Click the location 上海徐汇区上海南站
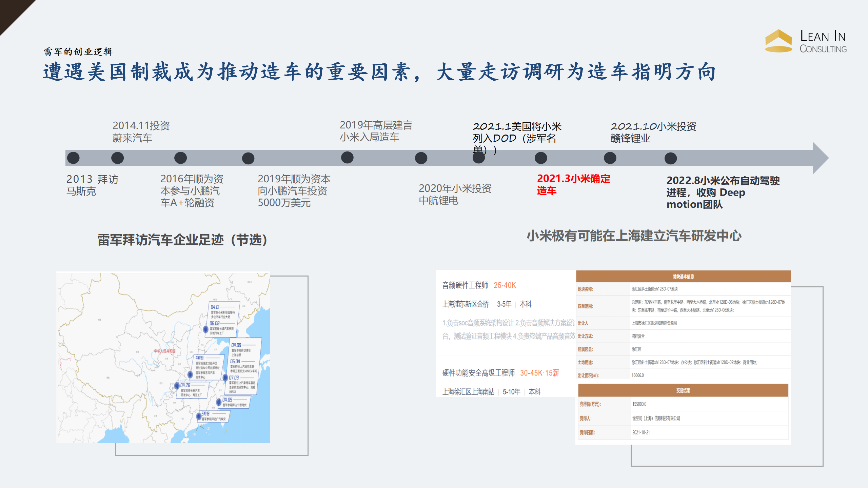 [x=468, y=392]
